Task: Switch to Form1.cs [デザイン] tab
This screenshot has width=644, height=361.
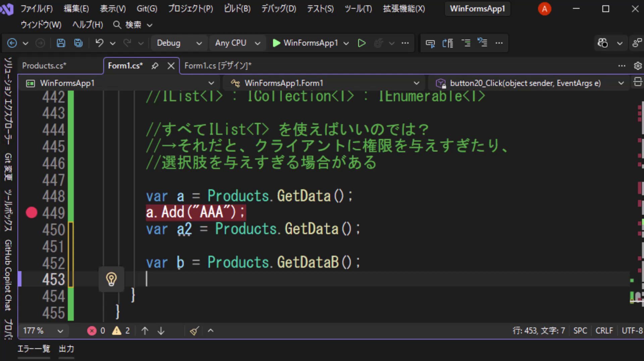Action: click(218, 66)
